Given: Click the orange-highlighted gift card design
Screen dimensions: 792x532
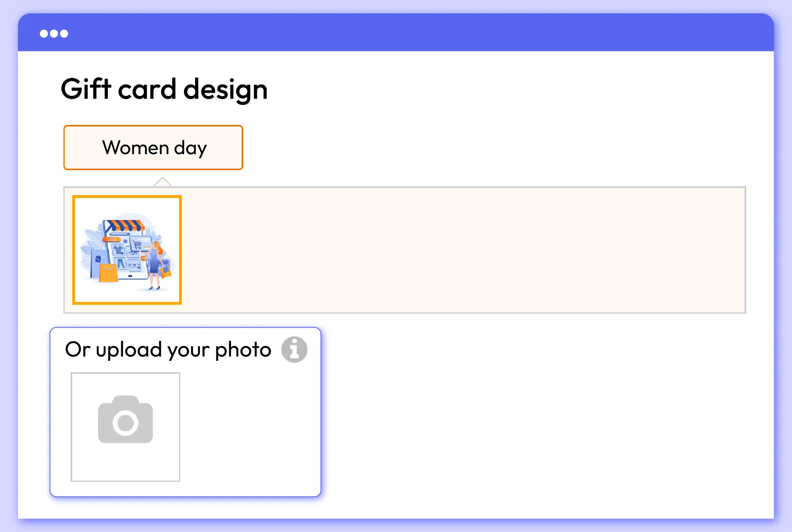Looking at the screenshot, I should tap(127, 250).
